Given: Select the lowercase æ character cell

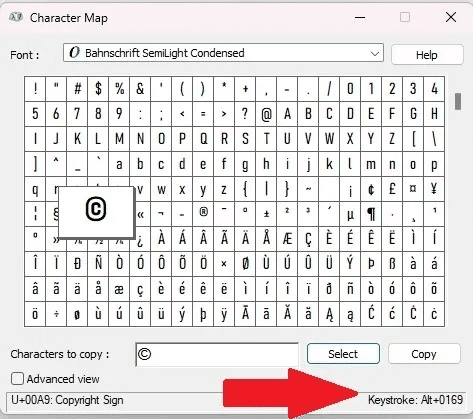Looking at the screenshot, I should tap(119, 289).
